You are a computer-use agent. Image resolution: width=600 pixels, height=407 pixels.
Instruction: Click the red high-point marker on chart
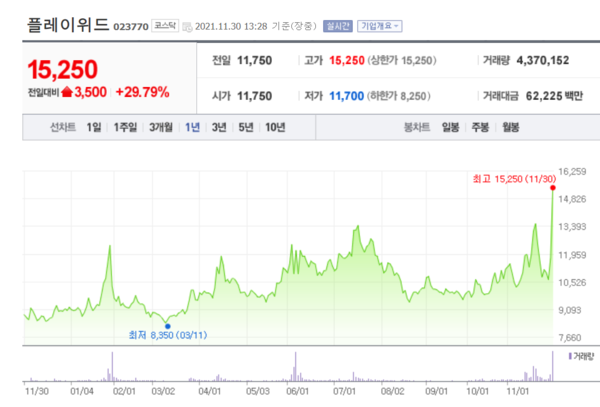tap(553, 188)
